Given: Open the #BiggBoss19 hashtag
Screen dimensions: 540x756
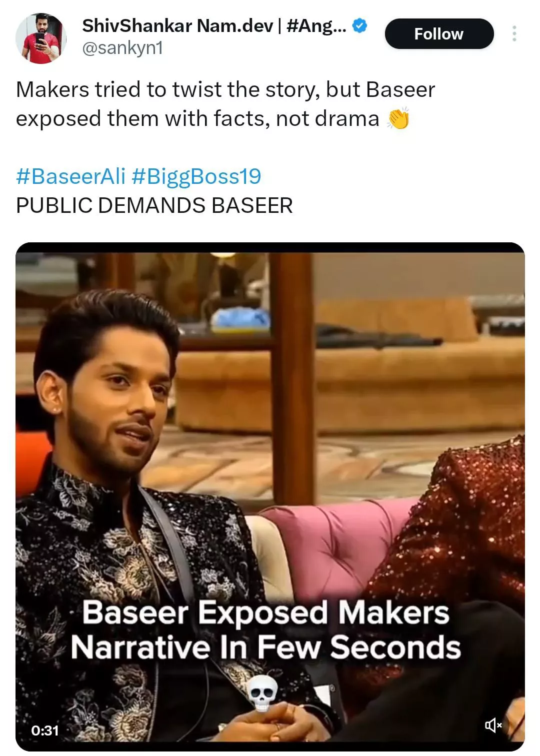Looking at the screenshot, I should point(196,176).
